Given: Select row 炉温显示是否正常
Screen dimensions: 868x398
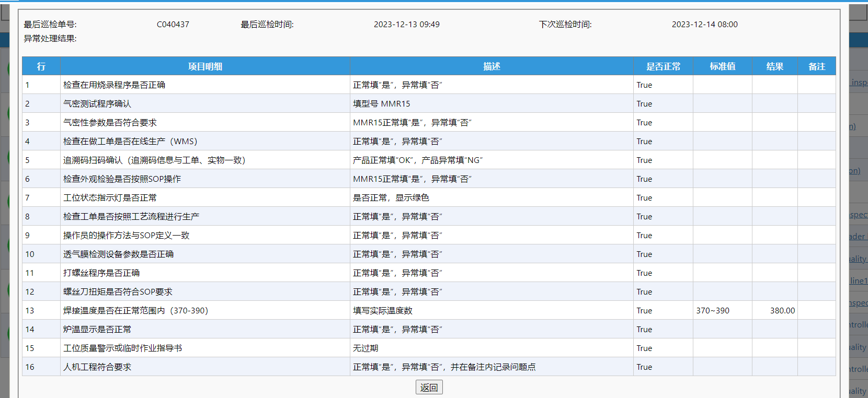Looking at the screenshot, I should coord(429,329).
